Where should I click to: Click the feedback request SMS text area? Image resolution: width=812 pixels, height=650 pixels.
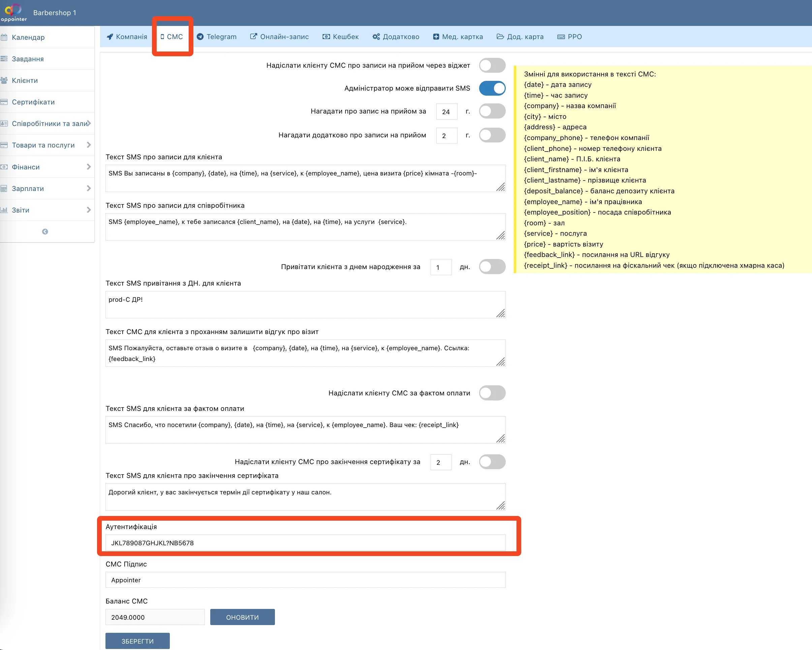pyautogui.click(x=306, y=353)
